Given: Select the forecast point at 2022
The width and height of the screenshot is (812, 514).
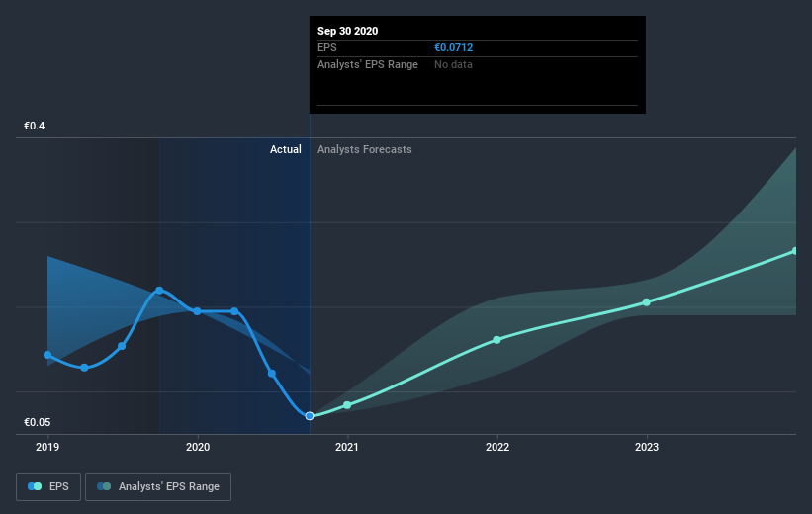Looking at the screenshot, I should point(496,340).
